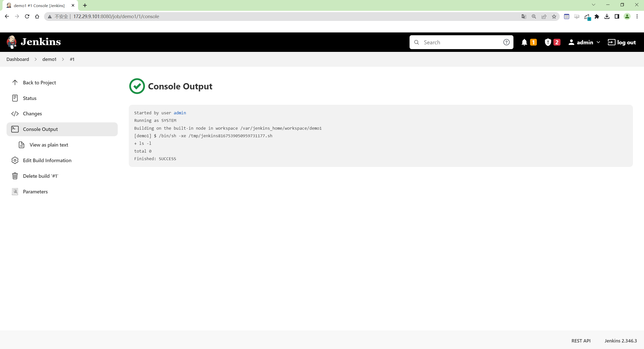Click the demo1 breadcrumb
Viewport: 644px width, 349px height.
tap(49, 59)
